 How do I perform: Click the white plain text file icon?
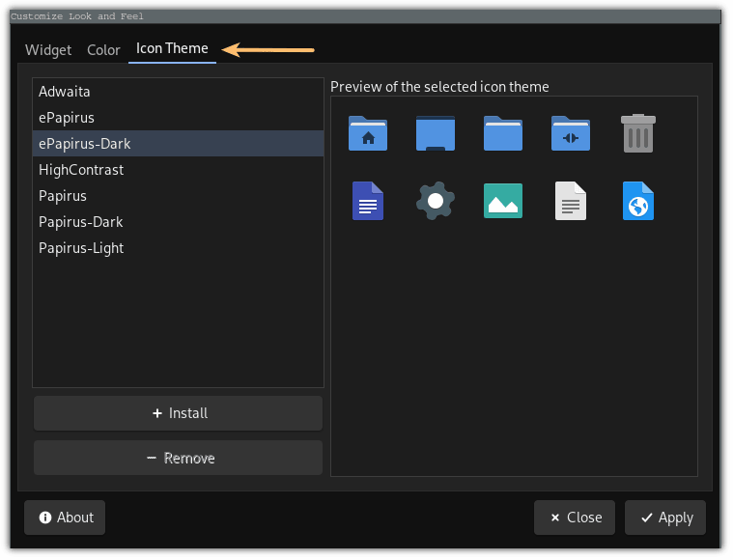click(x=570, y=201)
